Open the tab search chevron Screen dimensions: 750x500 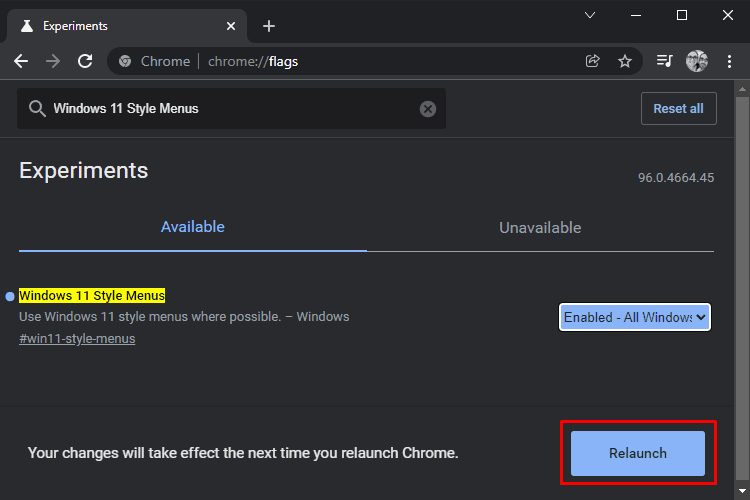tap(590, 15)
